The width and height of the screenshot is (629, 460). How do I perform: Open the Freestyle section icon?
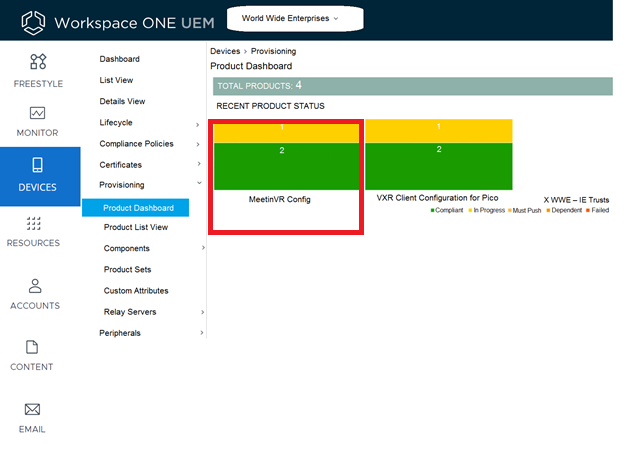(x=38, y=61)
